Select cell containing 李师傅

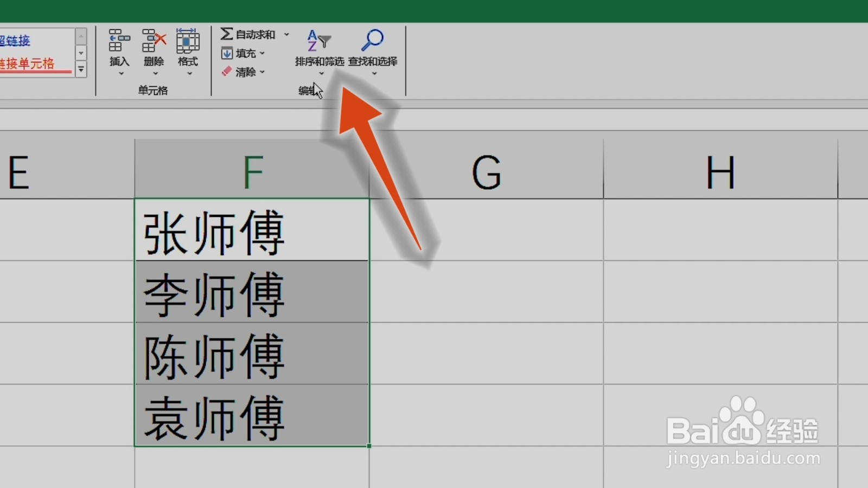pyautogui.click(x=252, y=292)
